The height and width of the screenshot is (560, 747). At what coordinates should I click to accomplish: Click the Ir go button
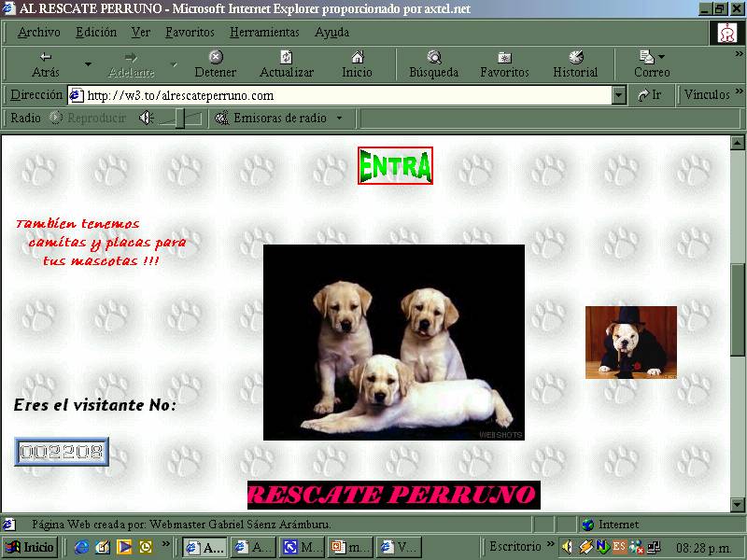(x=650, y=95)
